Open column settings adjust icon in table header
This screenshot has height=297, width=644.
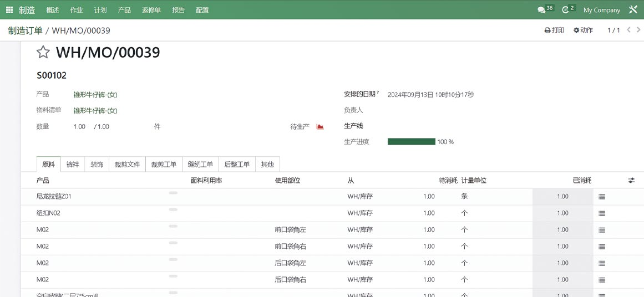pyautogui.click(x=631, y=180)
